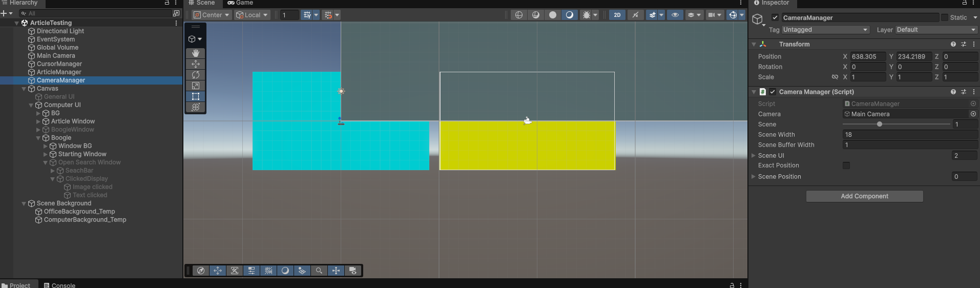
Task: Switch to the Game tab
Action: [x=240, y=3]
